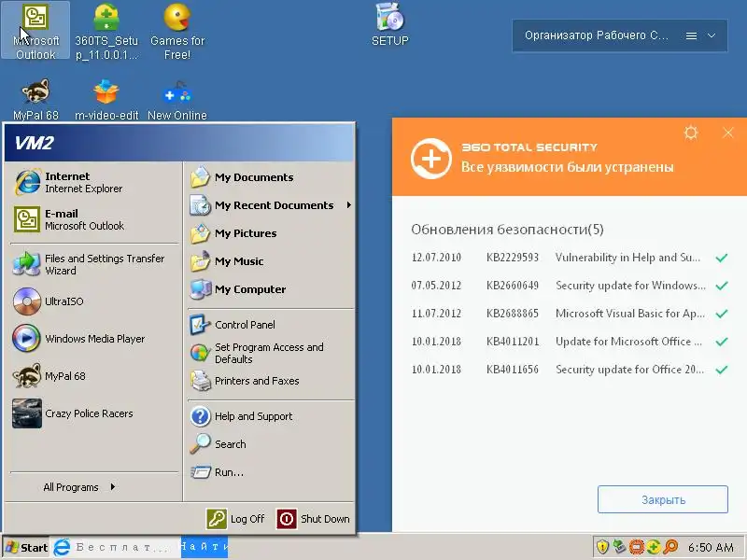Select update KB2688865 row
This screenshot has width=747, height=560.
coord(570,314)
